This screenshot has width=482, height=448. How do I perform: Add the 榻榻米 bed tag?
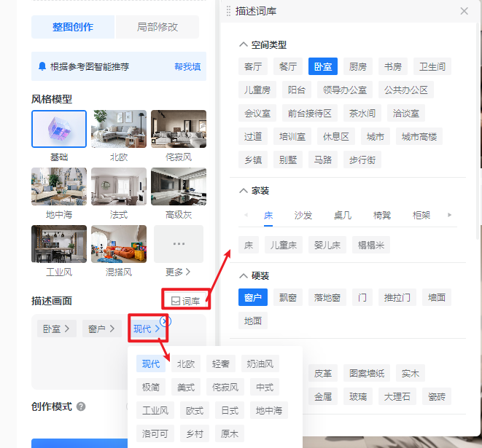[371, 245]
